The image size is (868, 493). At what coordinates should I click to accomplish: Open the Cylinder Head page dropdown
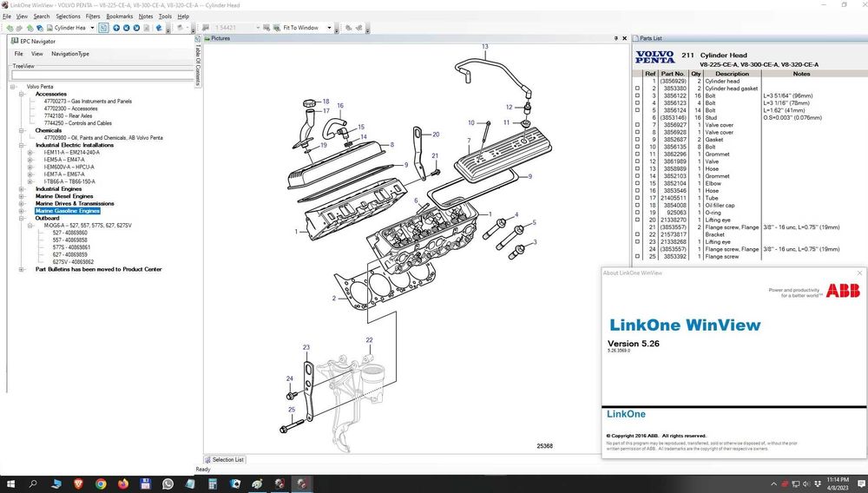pos(92,28)
